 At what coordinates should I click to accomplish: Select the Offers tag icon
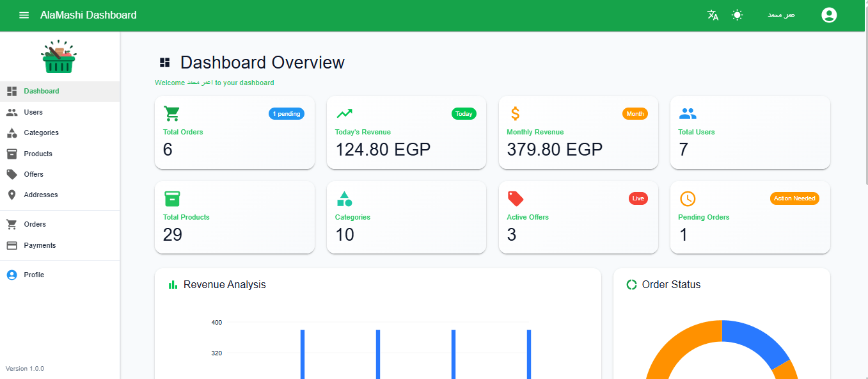pos(13,173)
